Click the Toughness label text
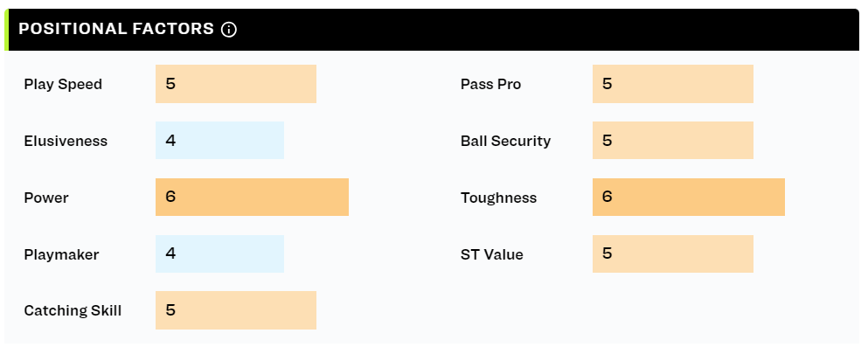Image resolution: width=868 pixels, height=347 pixels. [498, 198]
